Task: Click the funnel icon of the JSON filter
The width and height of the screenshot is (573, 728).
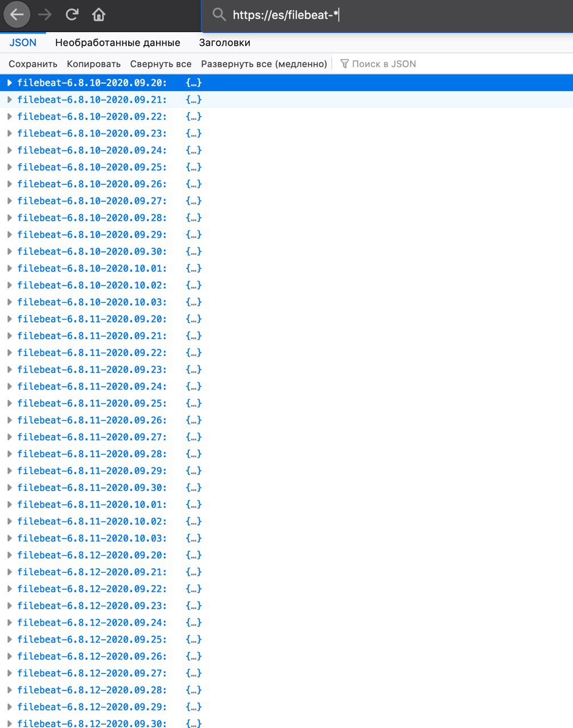Action: tap(344, 64)
